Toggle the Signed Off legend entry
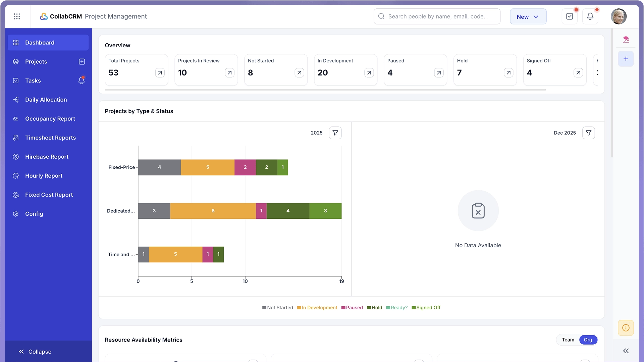The height and width of the screenshot is (362, 644). [x=426, y=307]
